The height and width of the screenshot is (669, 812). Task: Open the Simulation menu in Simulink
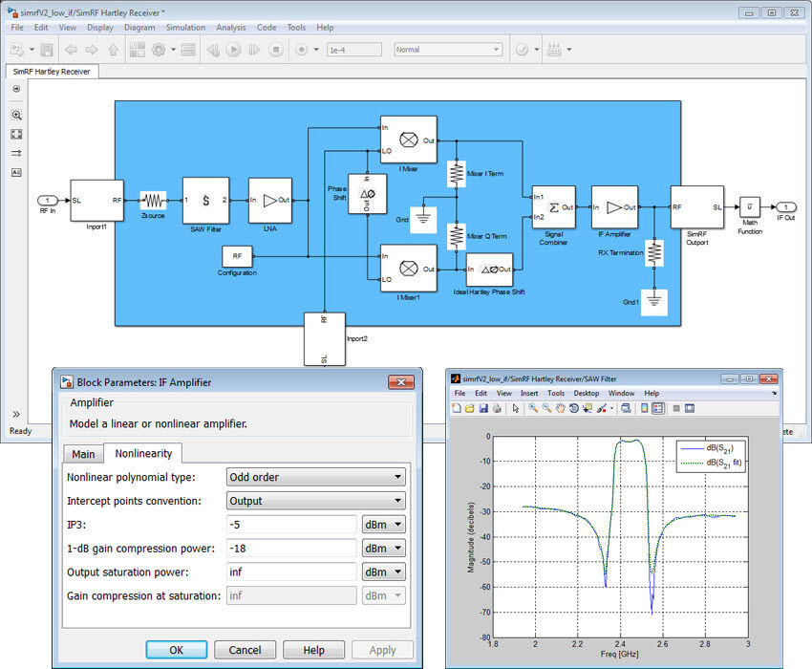[x=185, y=28]
